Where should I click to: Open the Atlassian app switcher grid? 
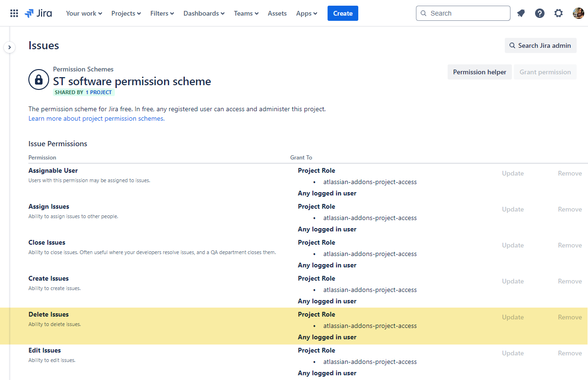pos(14,13)
